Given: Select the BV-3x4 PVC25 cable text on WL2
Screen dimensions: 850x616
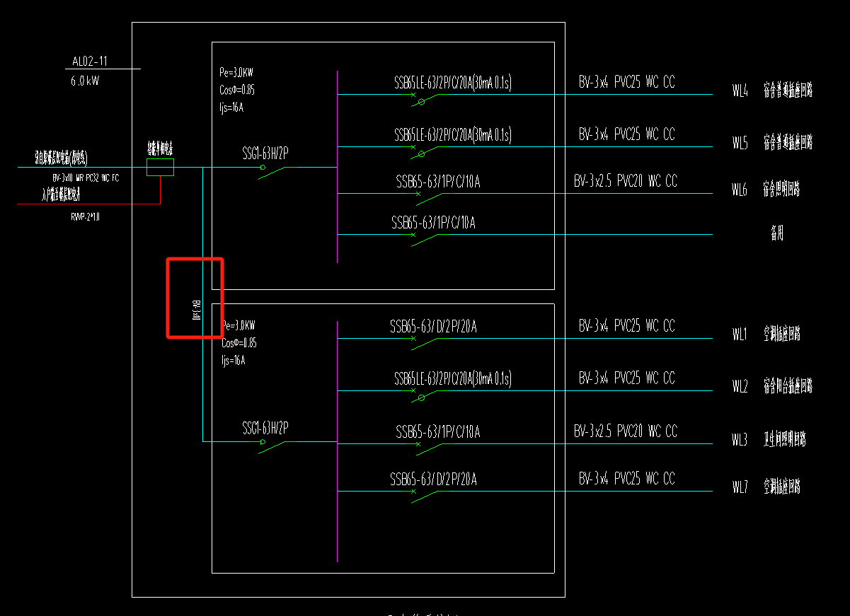Looking at the screenshot, I should [x=627, y=378].
